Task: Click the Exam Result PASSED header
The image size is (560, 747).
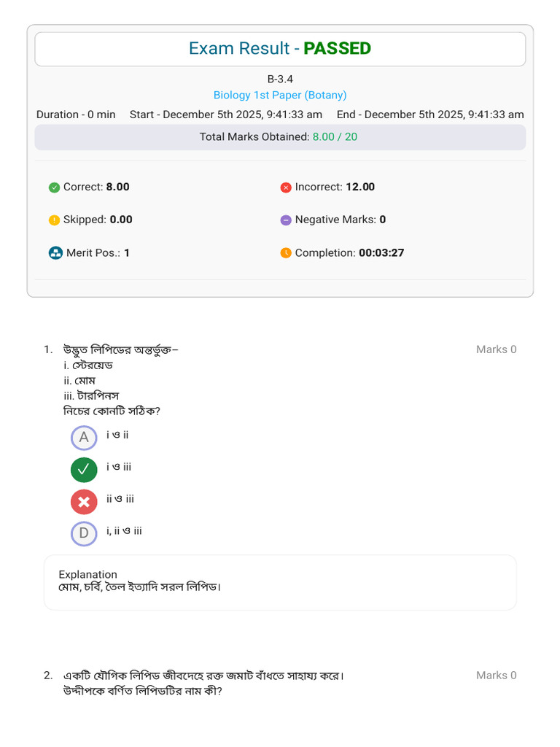Action: point(280,49)
